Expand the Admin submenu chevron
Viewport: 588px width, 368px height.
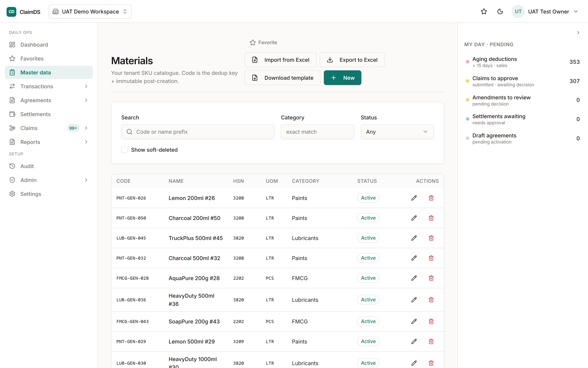coord(86,180)
